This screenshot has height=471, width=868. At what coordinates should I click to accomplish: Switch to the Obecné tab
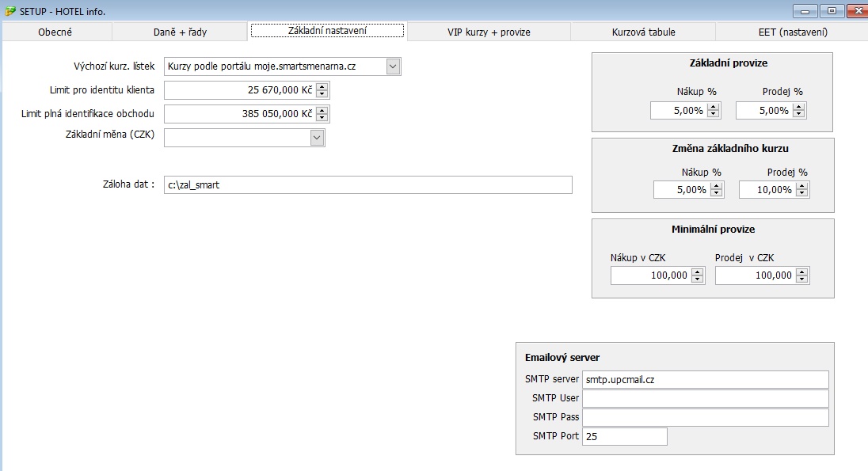click(55, 32)
